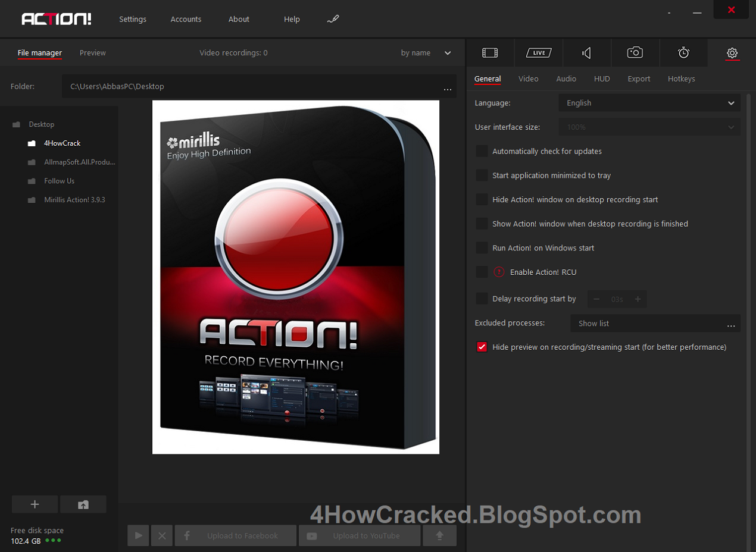This screenshot has width=756, height=552.
Task: Open the Accounts menu
Action: (x=186, y=19)
